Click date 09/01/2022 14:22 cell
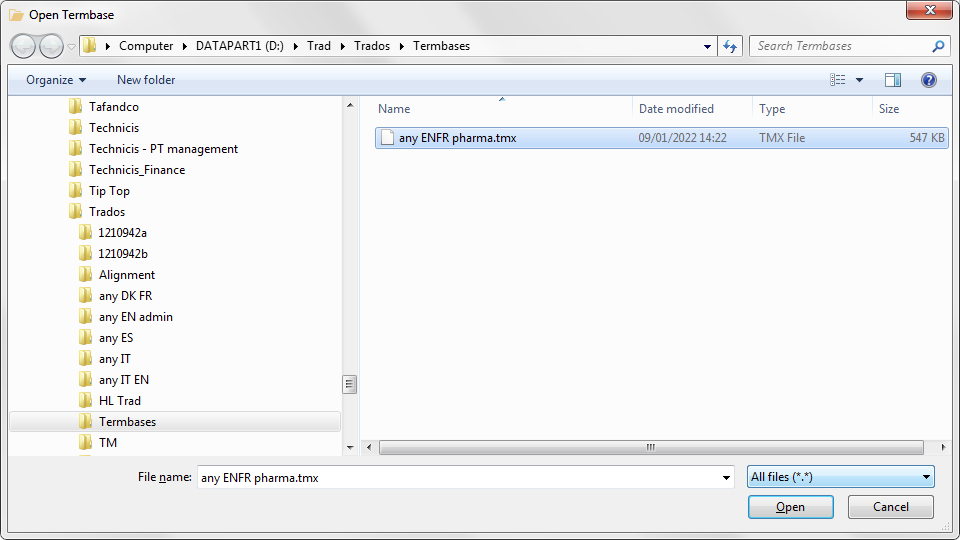 coord(683,138)
